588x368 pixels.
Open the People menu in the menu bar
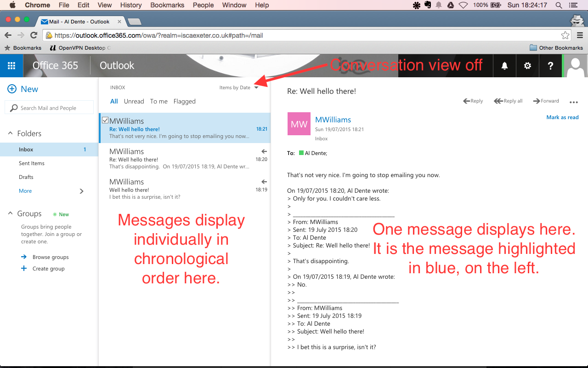coord(203,5)
